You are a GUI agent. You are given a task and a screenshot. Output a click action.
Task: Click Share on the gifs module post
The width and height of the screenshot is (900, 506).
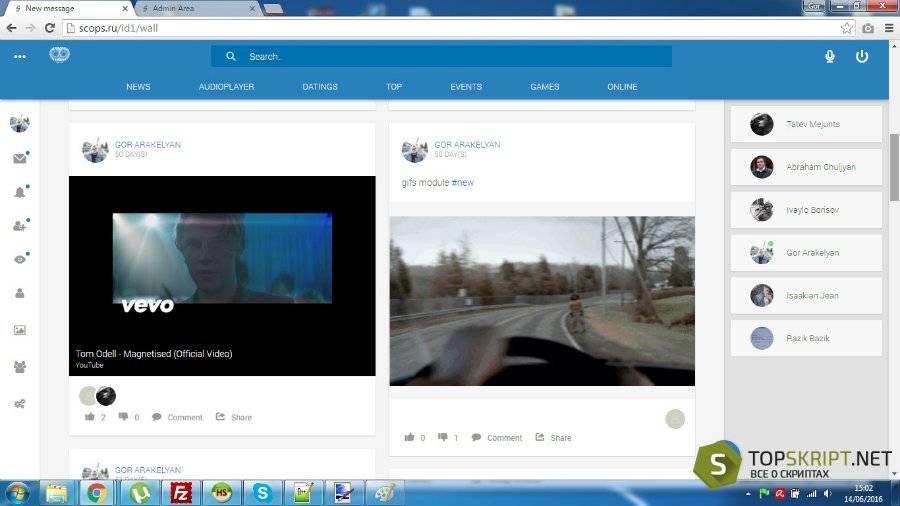tap(553, 438)
